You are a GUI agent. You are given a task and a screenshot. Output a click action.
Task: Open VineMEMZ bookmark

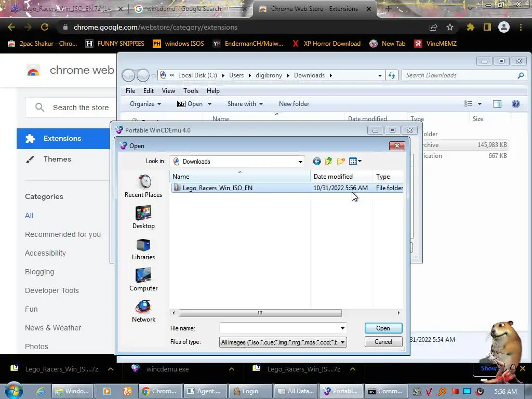(x=436, y=44)
